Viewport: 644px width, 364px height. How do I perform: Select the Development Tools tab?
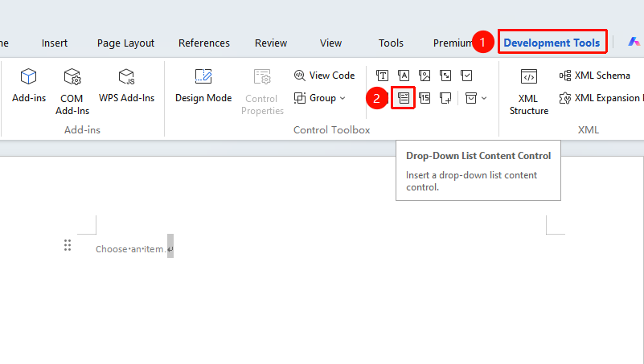pyautogui.click(x=552, y=43)
